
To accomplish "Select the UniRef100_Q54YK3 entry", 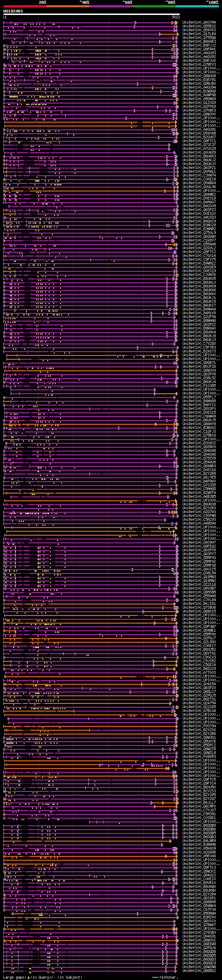I will coord(199,30).
